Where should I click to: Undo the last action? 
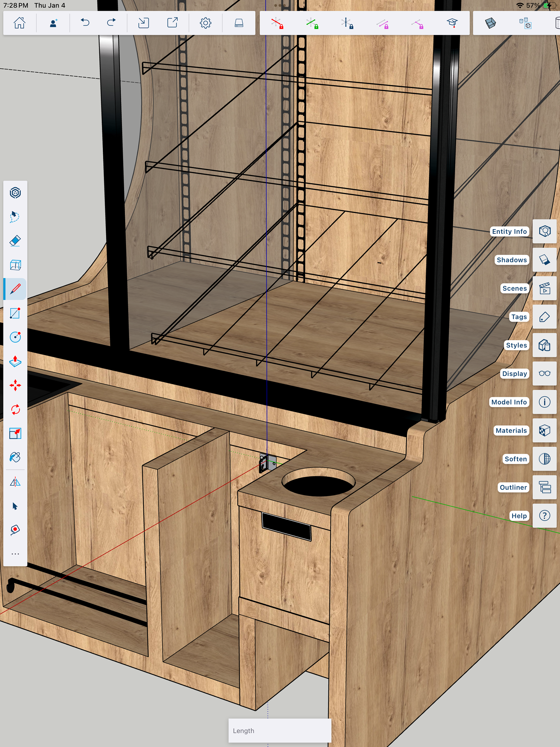click(85, 23)
